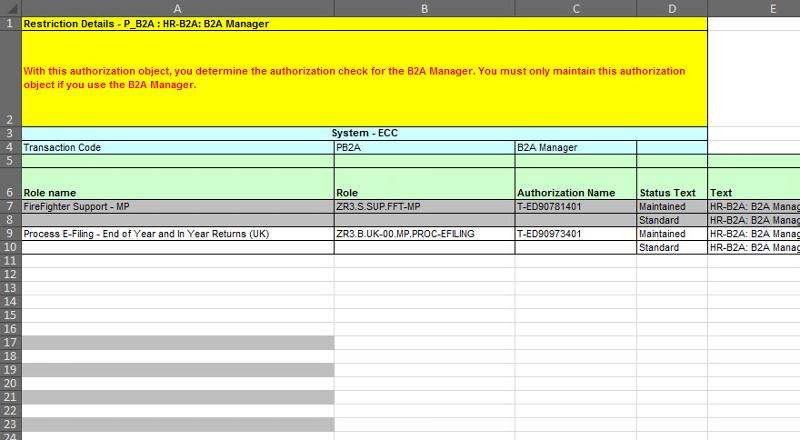Select column D header

(672, 8)
